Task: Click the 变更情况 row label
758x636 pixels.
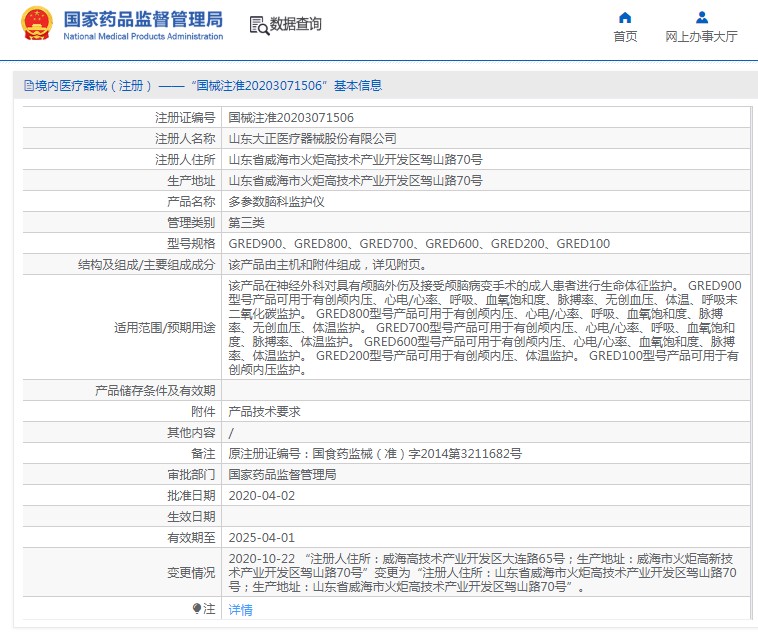Action: click(x=191, y=573)
